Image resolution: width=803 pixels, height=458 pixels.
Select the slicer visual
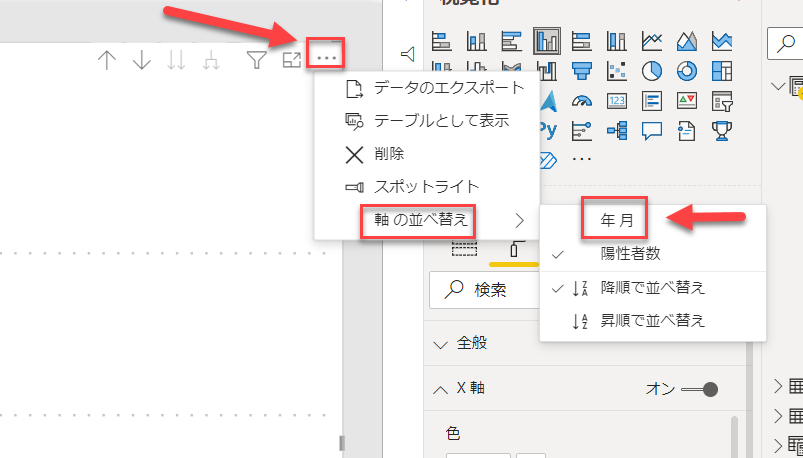point(722,101)
